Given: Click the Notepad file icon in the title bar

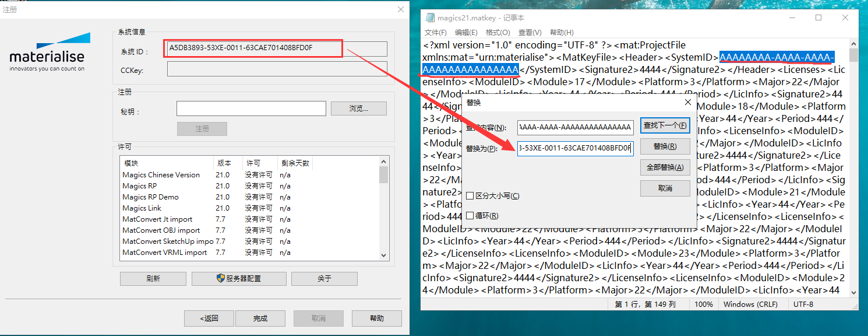Looking at the screenshot, I should pyautogui.click(x=431, y=18).
